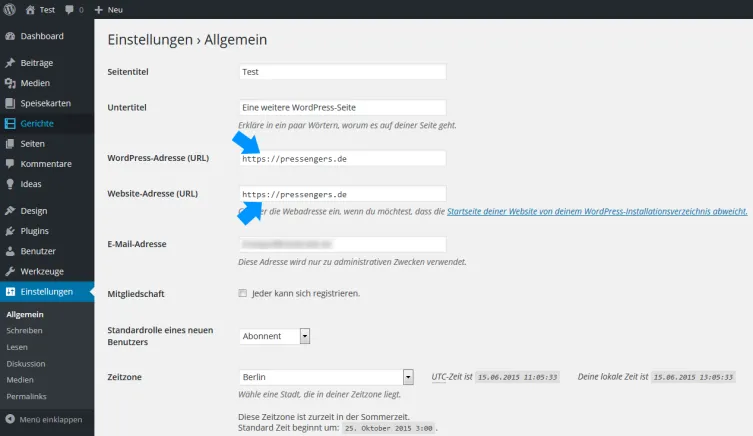Open the Speisekarten menu item

[46, 103]
